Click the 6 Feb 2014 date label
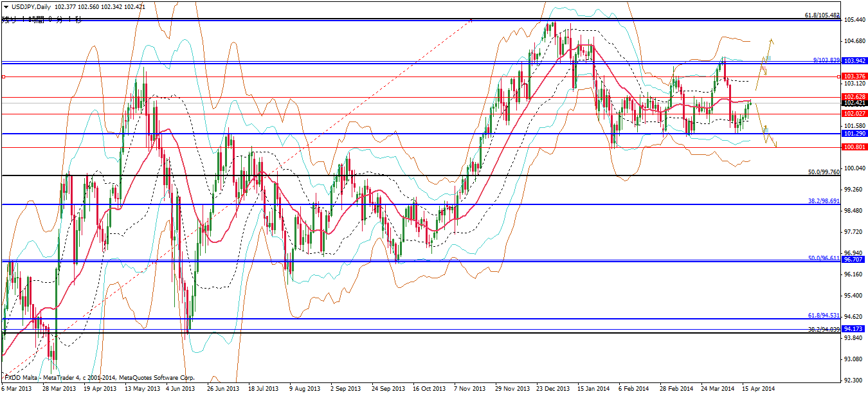This screenshot has height=394, width=868. [634, 389]
